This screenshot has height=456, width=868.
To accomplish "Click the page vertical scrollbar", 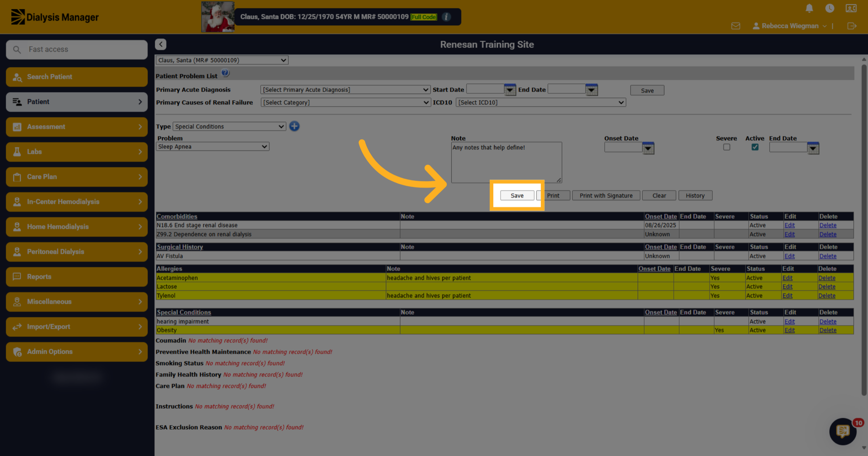I will [x=864, y=229].
